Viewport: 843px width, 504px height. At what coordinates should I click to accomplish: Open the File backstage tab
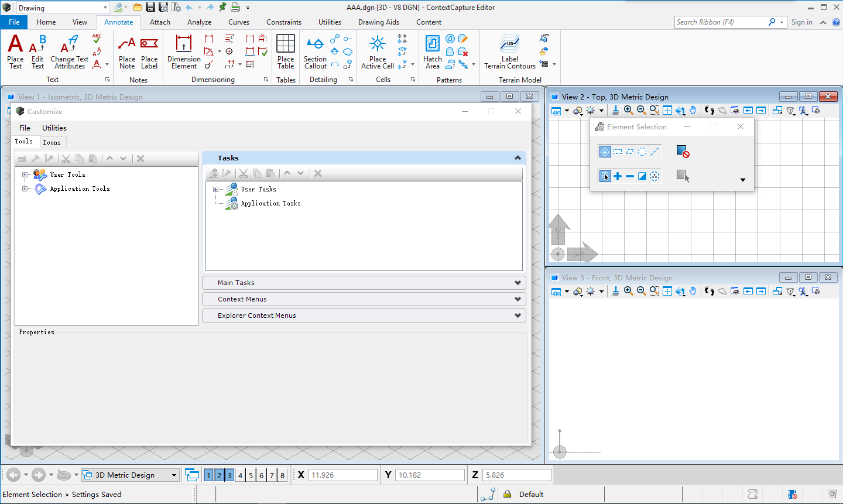coord(14,22)
